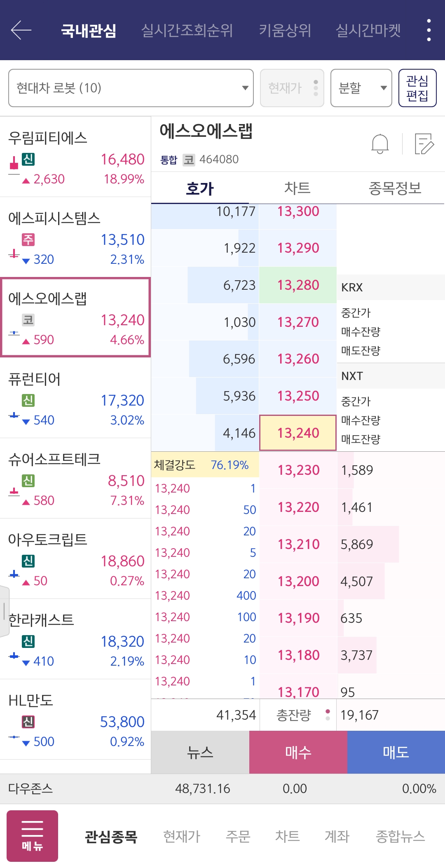Screen dimensions: 445x868
Task: Toggle the 현재가 display option dots
Action: click(x=315, y=88)
